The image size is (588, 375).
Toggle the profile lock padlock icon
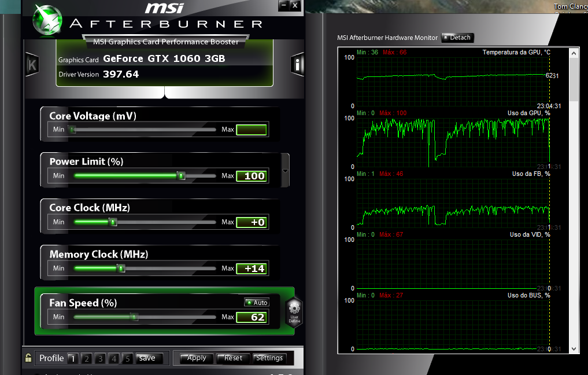pyautogui.click(x=28, y=358)
